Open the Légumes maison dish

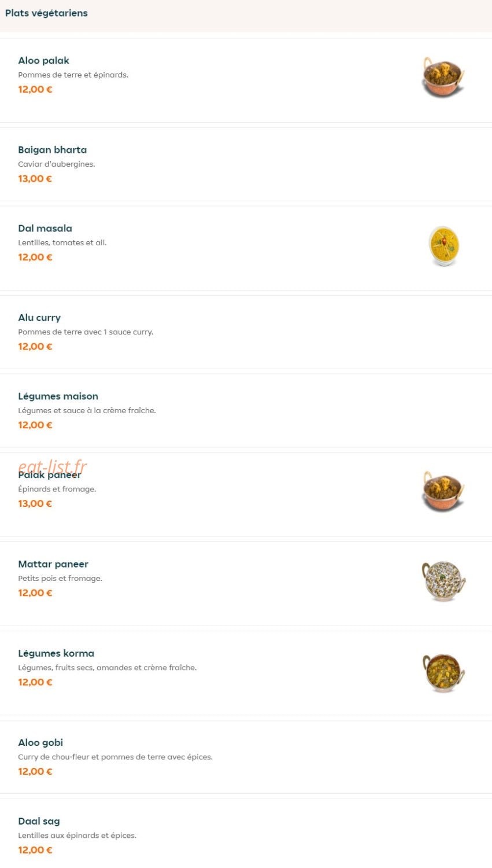click(246, 411)
